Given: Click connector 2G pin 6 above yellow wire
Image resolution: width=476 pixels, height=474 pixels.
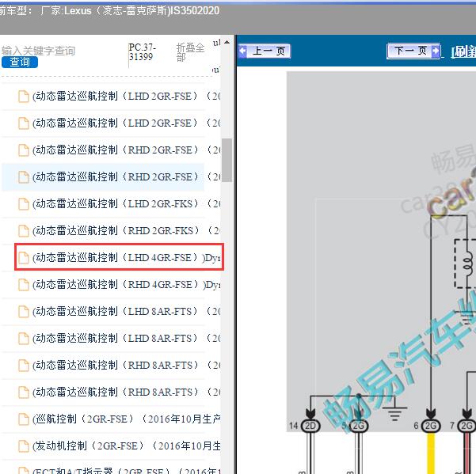Looking at the screenshot, I should point(431,426).
